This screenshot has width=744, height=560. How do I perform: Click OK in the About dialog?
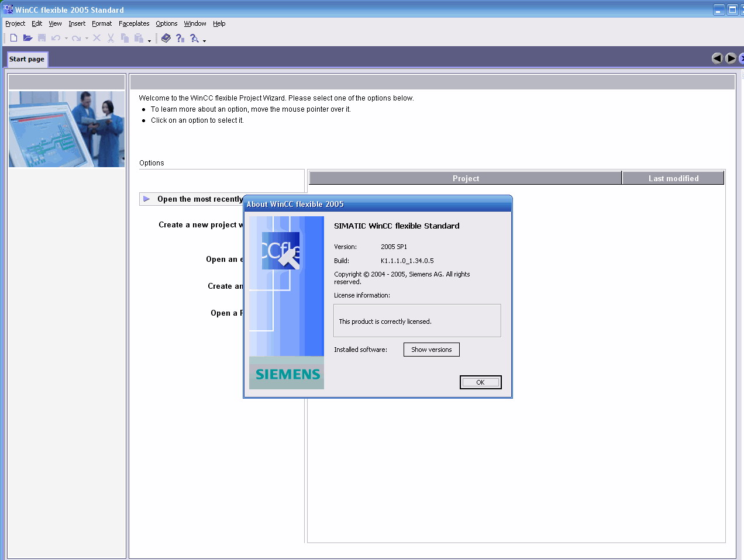[480, 382]
